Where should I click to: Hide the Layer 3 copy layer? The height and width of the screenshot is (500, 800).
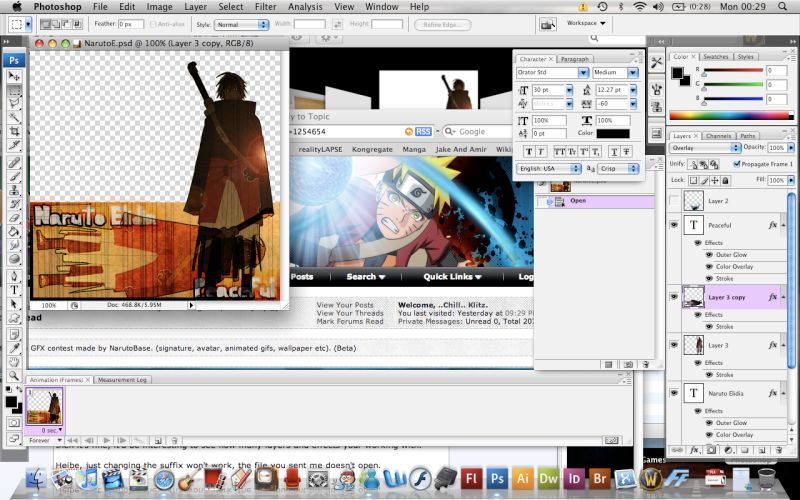674,297
